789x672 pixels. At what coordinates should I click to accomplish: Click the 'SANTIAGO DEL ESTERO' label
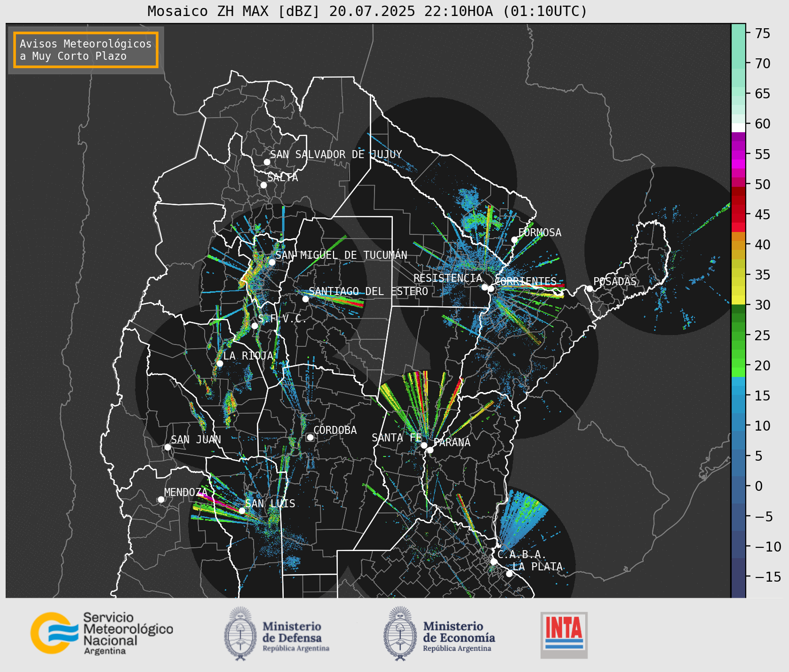pos(368,291)
